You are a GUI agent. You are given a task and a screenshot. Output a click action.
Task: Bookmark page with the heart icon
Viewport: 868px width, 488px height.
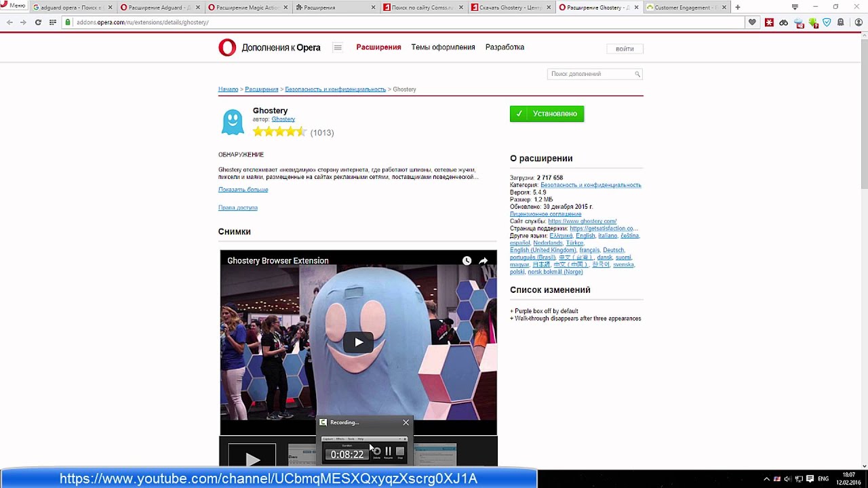(752, 22)
